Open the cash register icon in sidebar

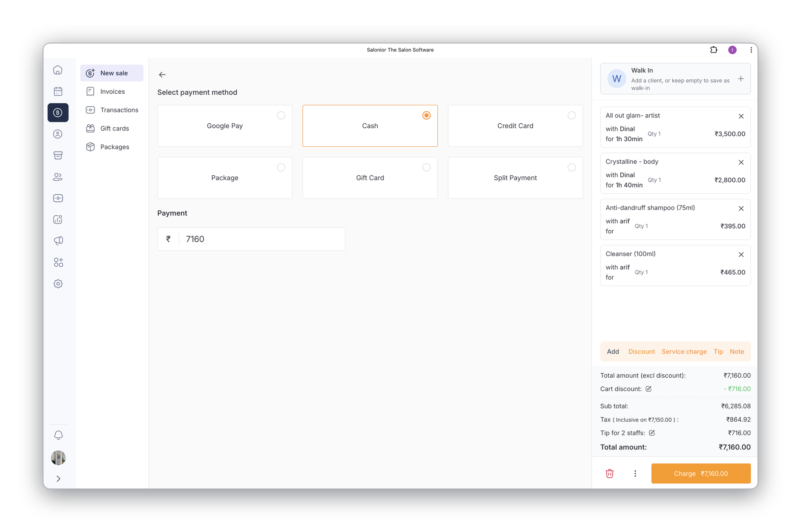pos(58,198)
